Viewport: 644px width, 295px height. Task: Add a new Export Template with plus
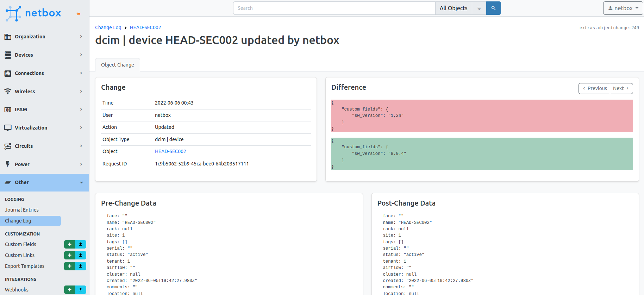click(x=69, y=266)
